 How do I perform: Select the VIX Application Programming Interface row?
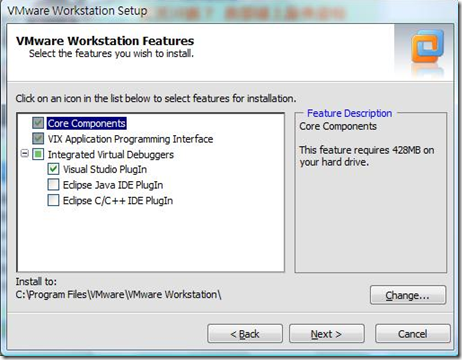[x=130, y=139]
